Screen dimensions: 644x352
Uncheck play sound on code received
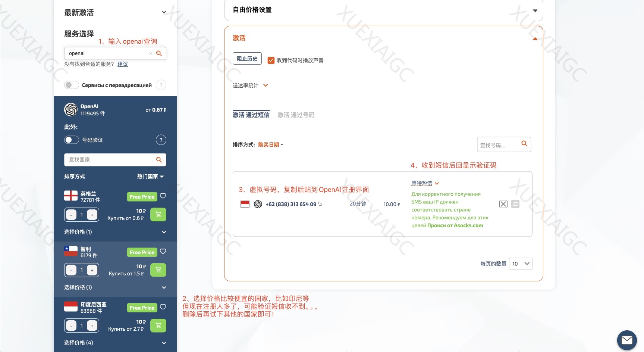click(x=271, y=60)
